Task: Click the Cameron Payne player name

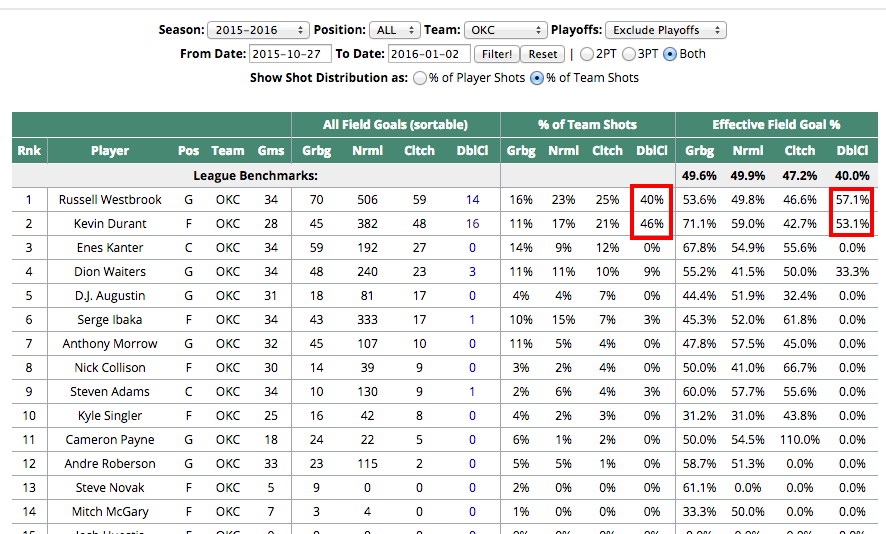Action: [x=110, y=440]
